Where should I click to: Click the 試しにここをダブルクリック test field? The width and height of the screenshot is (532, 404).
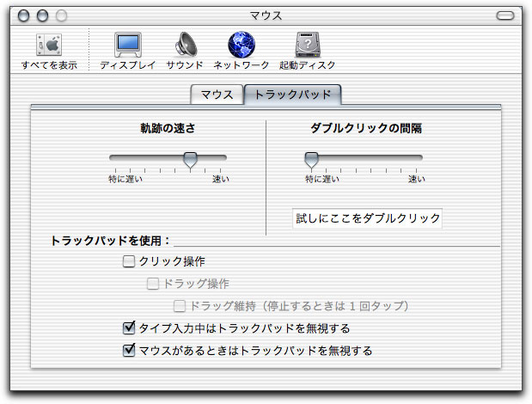[368, 218]
